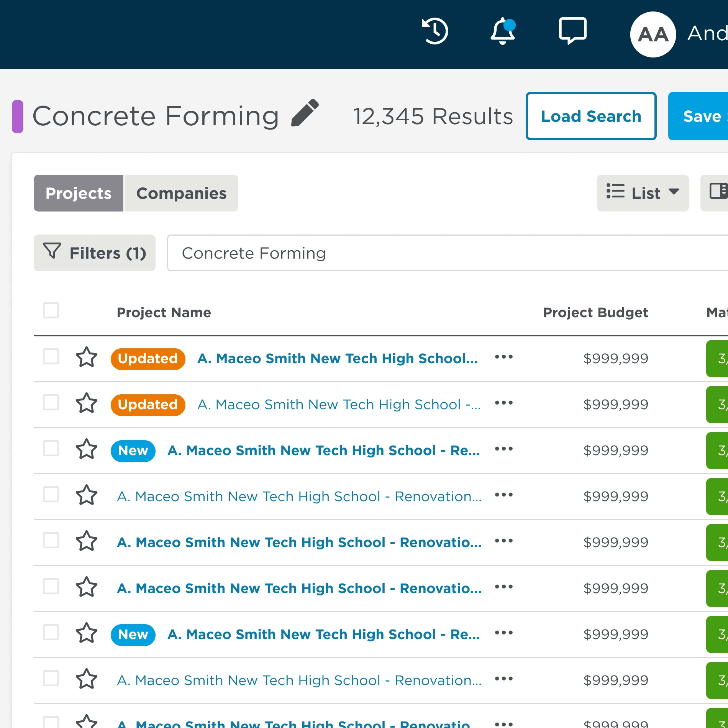
Task: Open more options for first Updated row
Action: (x=503, y=357)
